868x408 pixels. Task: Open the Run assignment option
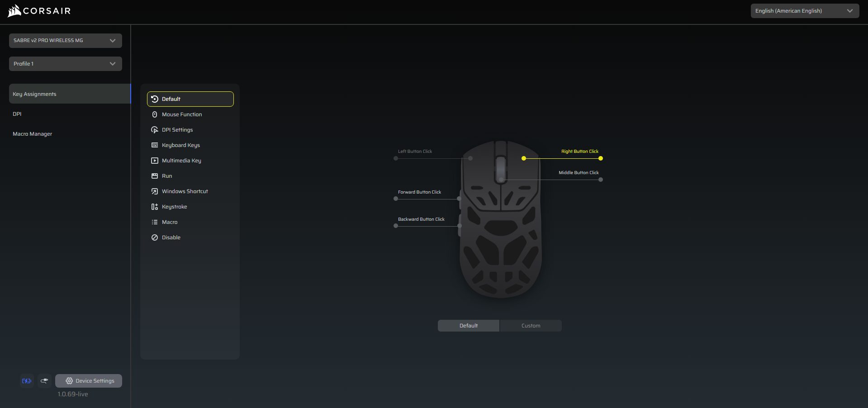(167, 176)
